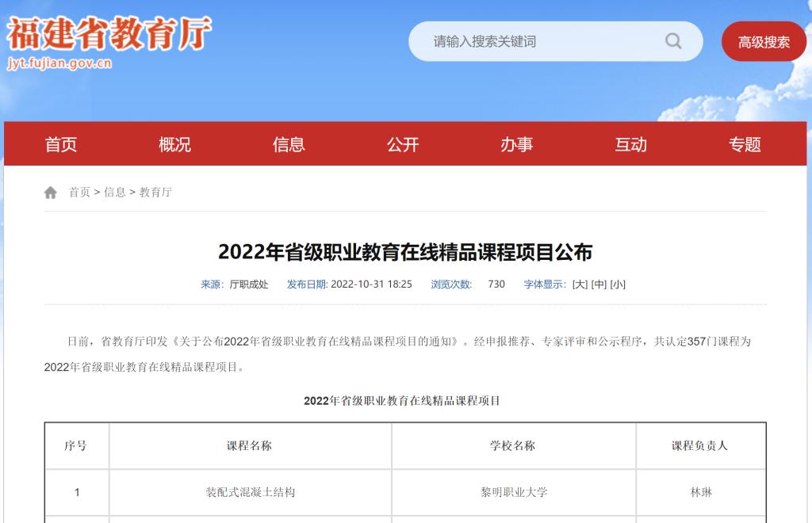Click 首页 breadcrumb link
The image size is (812, 523).
click(x=79, y=193)
